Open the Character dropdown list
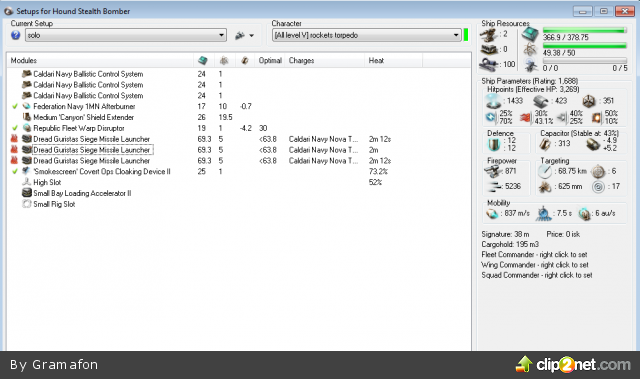Viewport: 640px width, 379px height. 367,35
